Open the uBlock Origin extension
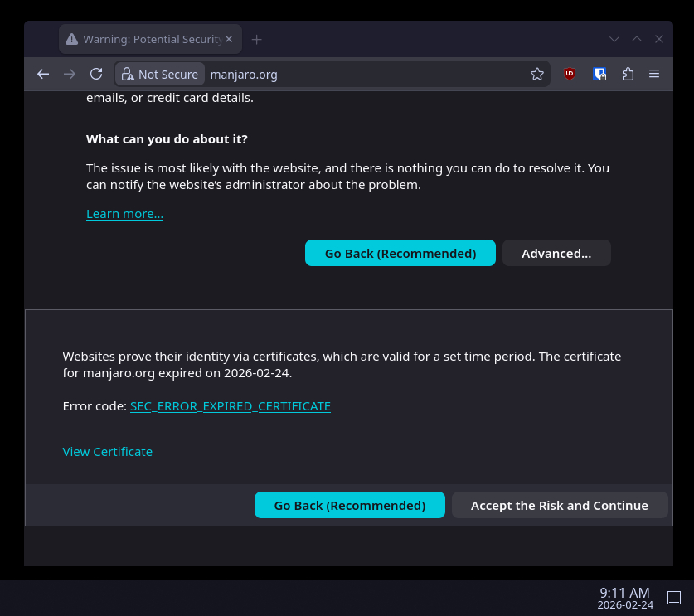 (x=569, y=74)
